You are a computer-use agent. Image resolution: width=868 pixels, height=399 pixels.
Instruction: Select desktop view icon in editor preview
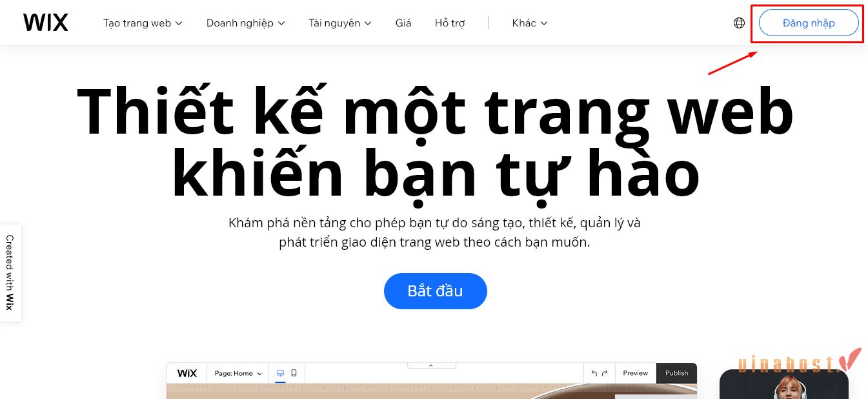point(280,373)
